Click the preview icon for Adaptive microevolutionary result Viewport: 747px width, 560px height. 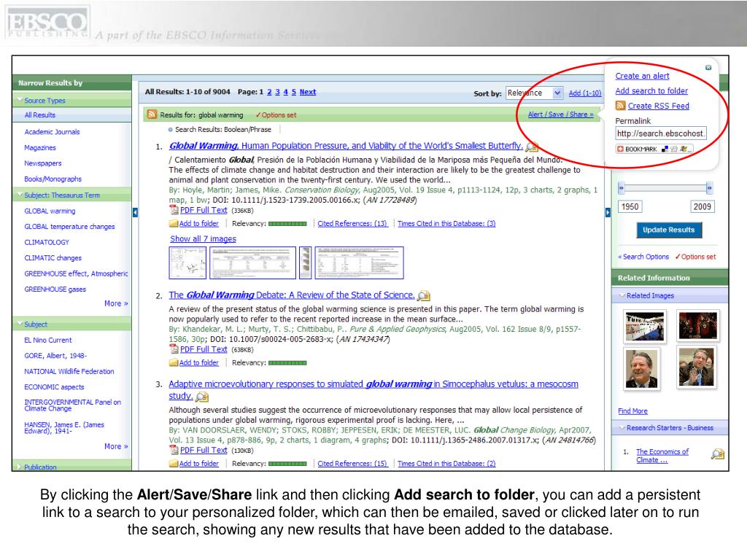point(202,396)
